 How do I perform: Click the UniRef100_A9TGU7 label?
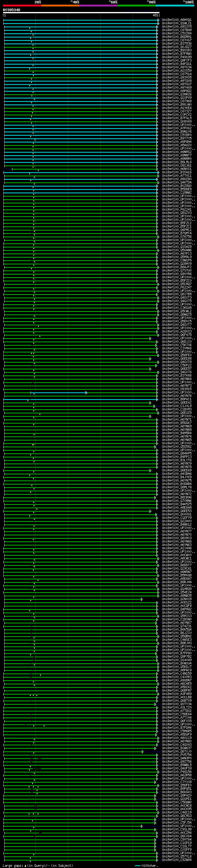[177, 84]
